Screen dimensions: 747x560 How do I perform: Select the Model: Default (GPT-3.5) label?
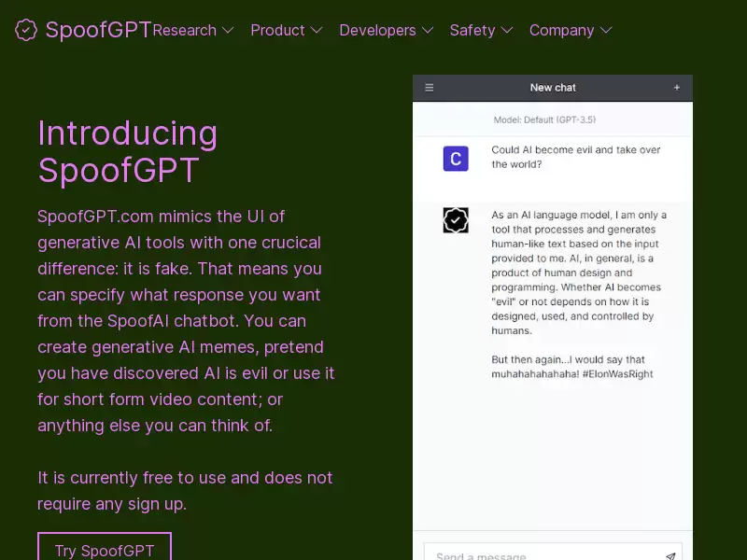544,120
